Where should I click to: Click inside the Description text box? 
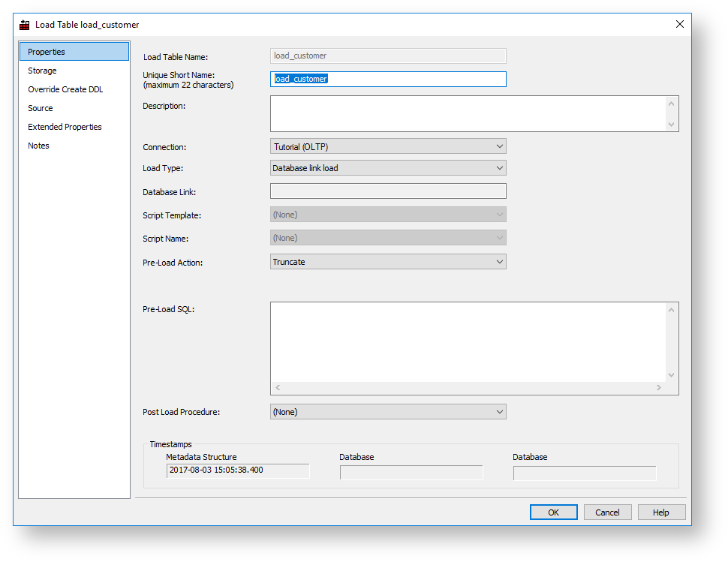tap(467, 113)
